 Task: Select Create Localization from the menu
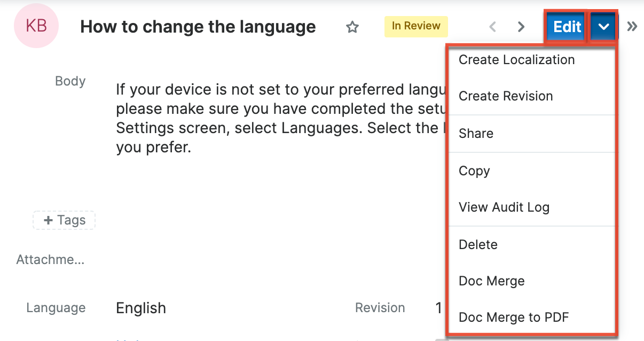(516, 60)
